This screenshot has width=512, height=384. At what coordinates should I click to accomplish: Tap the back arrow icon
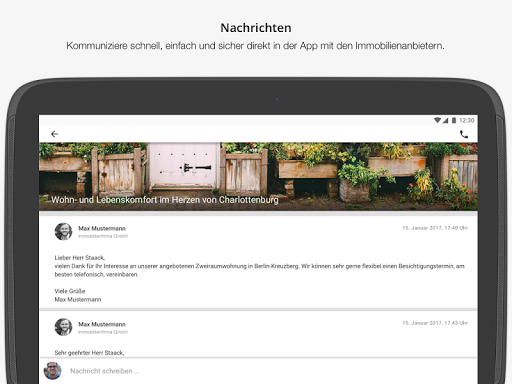tap(54, 134)
